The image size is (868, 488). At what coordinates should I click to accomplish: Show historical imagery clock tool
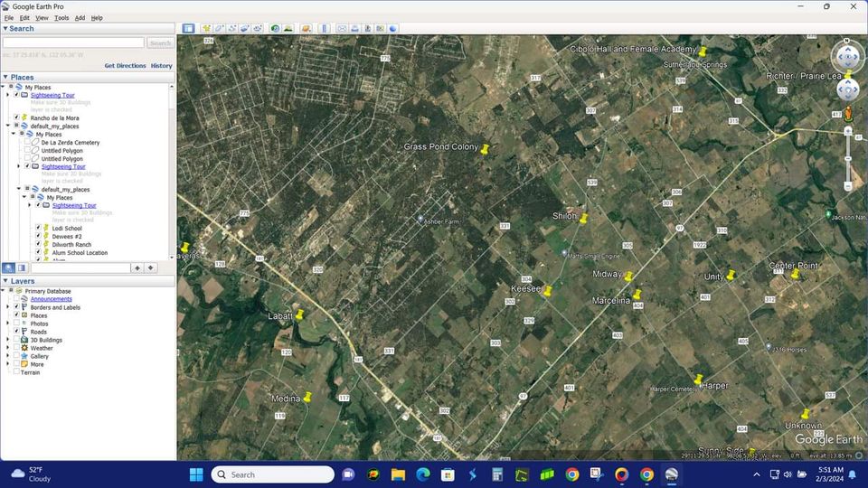pos(275,28)
